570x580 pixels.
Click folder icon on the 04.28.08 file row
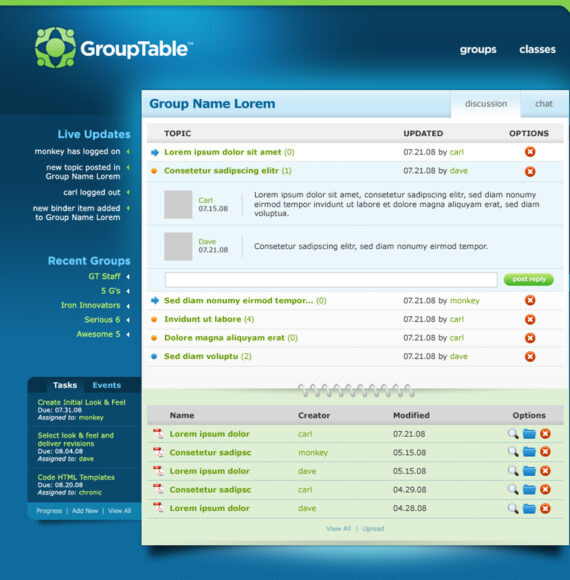point(529,508)
